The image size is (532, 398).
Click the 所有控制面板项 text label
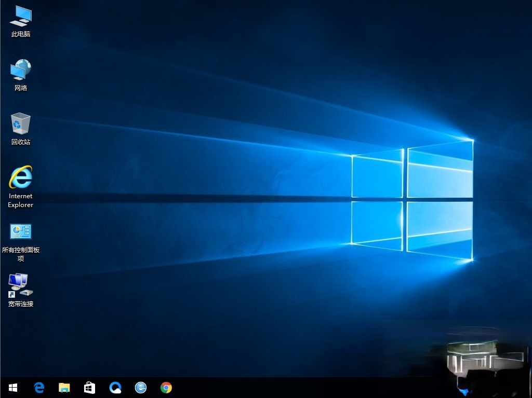tap(21, 254)
